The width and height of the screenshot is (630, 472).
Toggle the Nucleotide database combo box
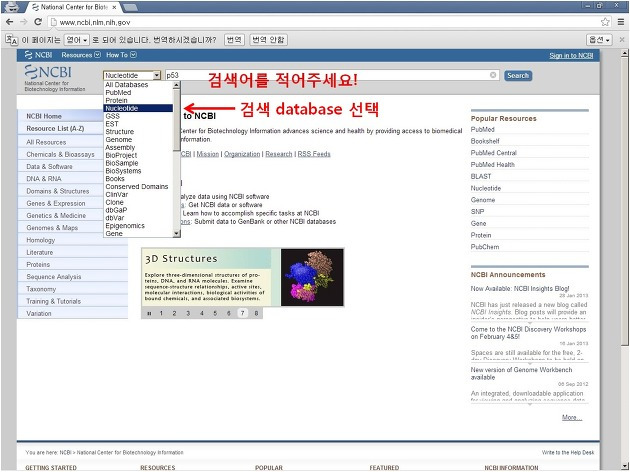point(132,75)
